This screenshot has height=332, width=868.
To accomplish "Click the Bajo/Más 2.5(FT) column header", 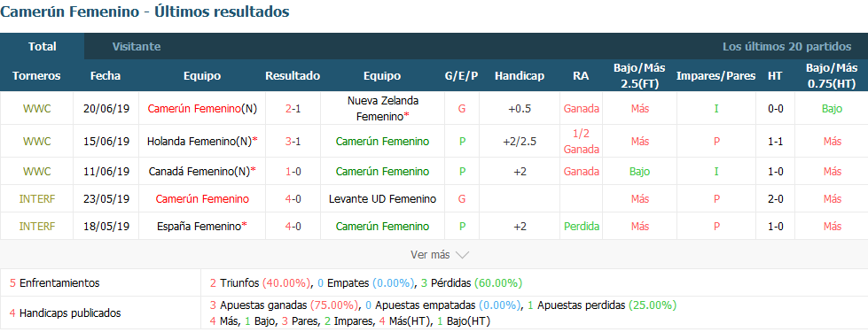I will (639, 76).
